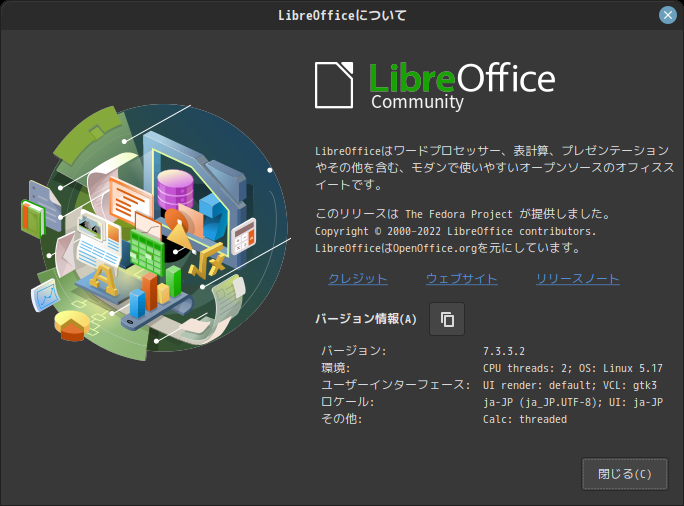Open the ウェブサイト link
684x506 pixels.
[x=462, y=279]
